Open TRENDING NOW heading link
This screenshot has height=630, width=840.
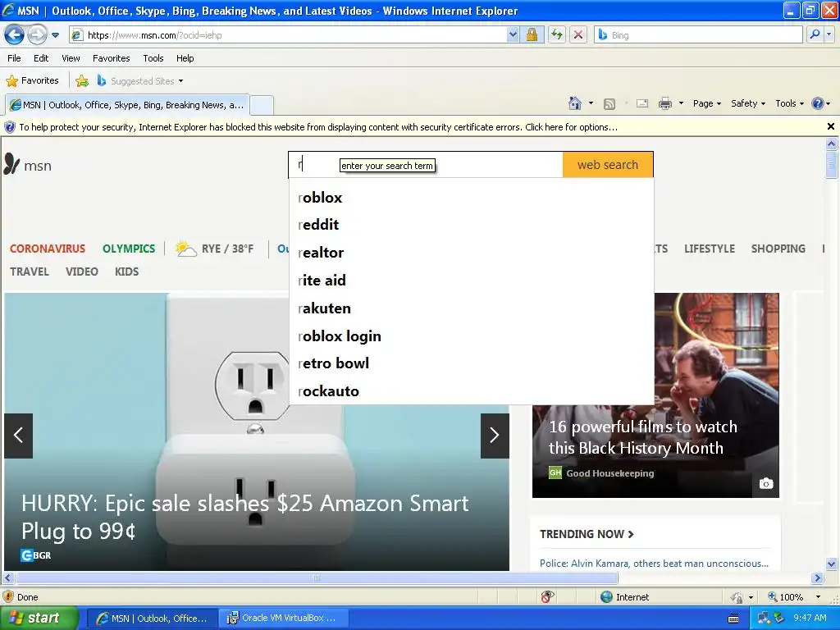point(586,534)
